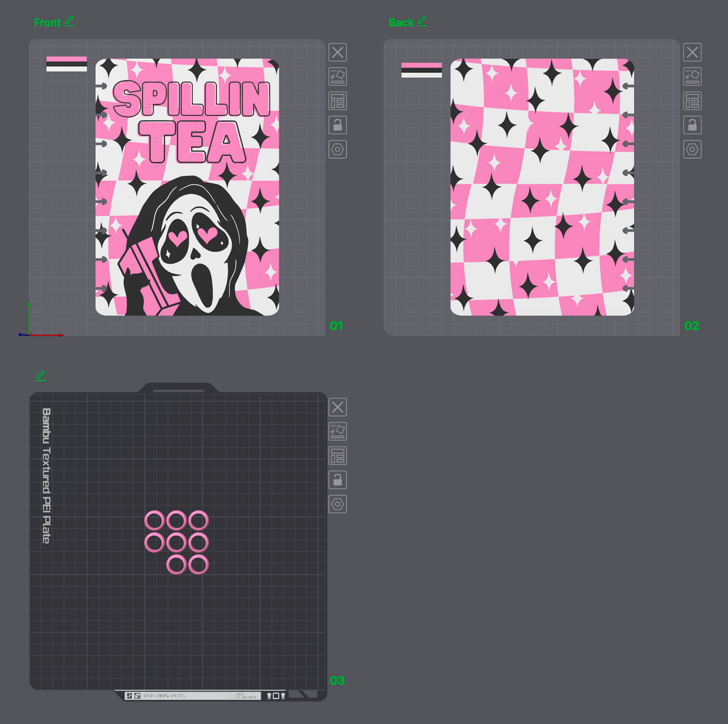Toggle the lock on plate 02

pyautogui.click(x=692, y=125)
